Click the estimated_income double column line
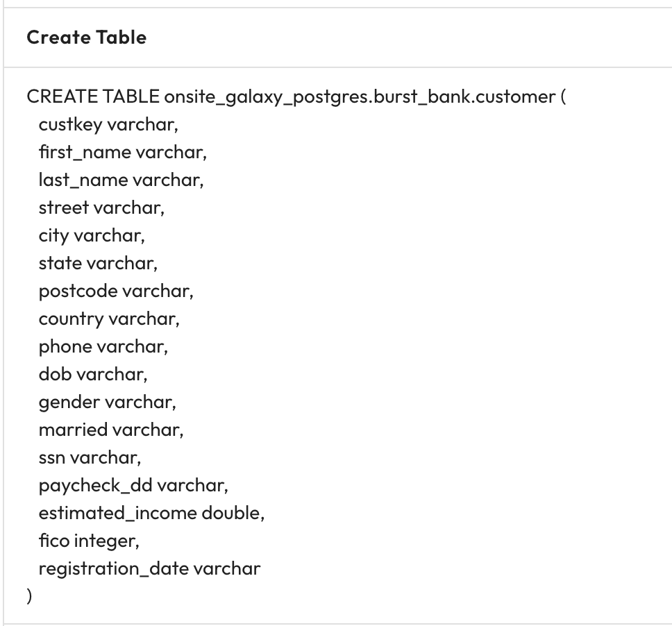 (x=151, y=513)
